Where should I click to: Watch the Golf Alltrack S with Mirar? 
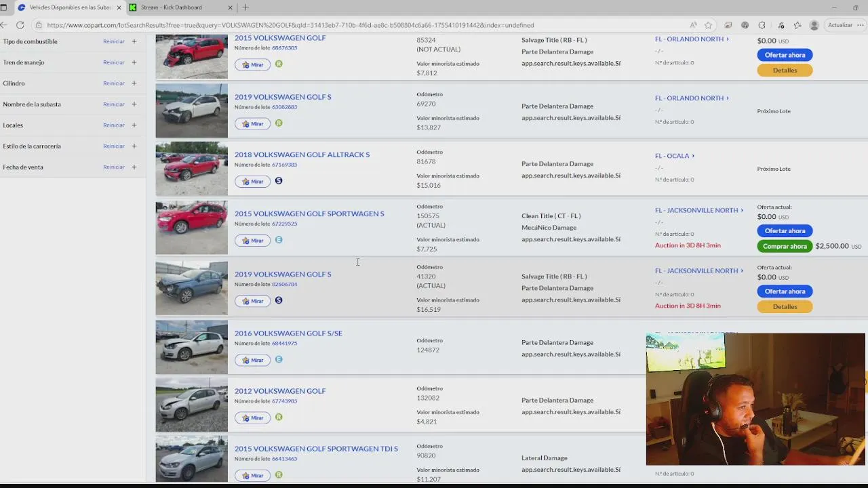[252, 181]
